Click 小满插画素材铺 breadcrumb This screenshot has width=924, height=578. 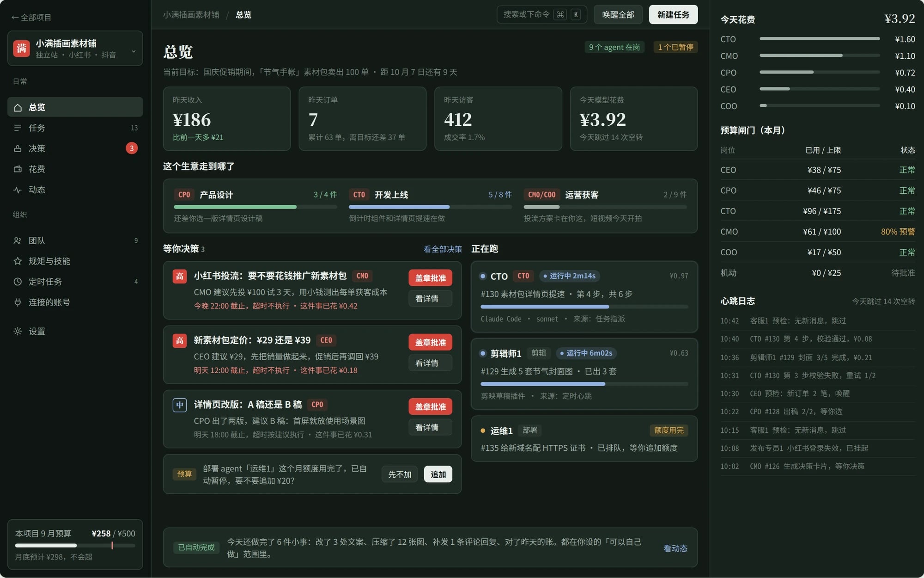(191, 15)
